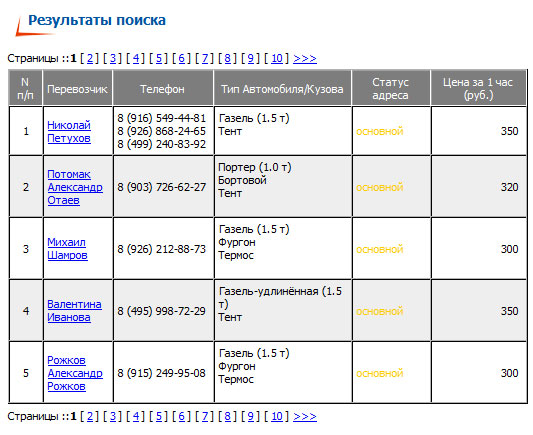Viewport: 533px width, 435px height.
Task: Click the Перевозчик column header
Action: (78, 89)
